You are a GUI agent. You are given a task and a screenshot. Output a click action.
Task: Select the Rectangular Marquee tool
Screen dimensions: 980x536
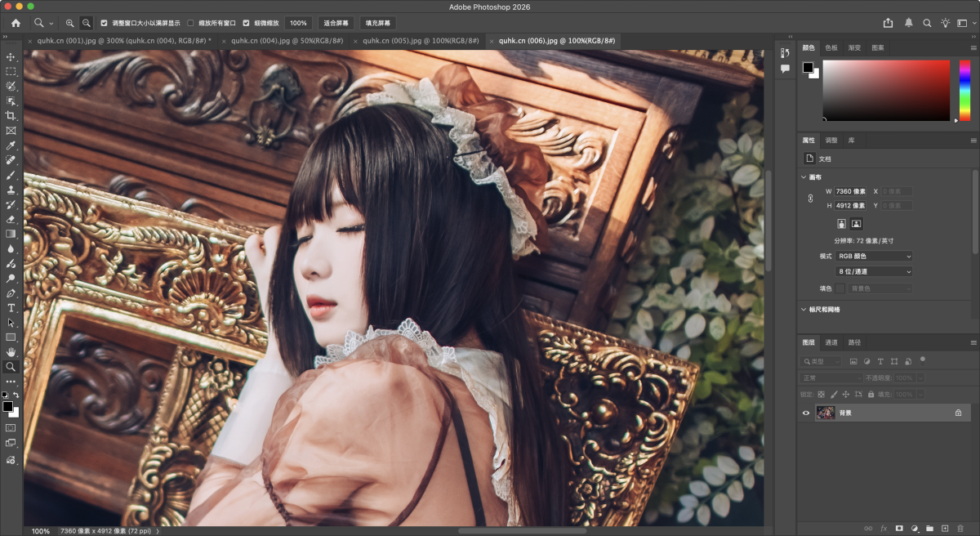tap(11, 71)
